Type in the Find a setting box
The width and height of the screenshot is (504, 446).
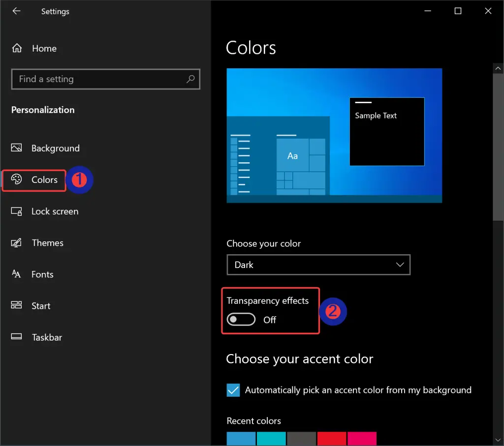click(x=98, y=79)
